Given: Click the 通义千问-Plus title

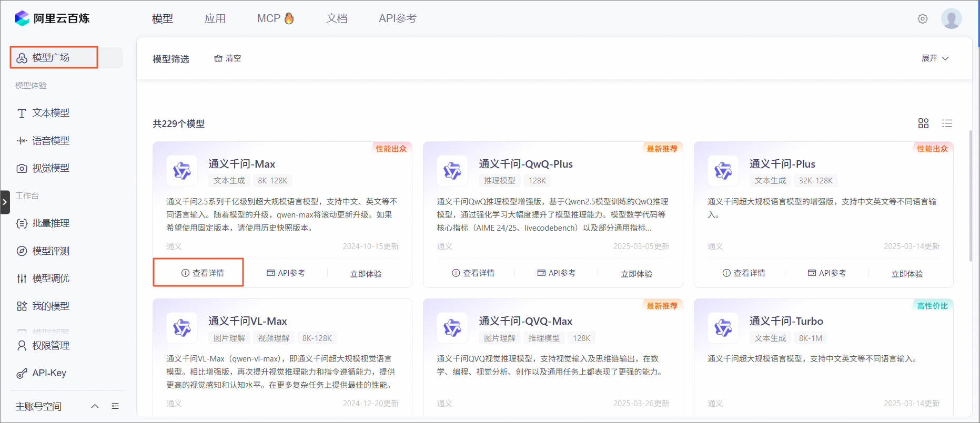Looking at the screenshot, I should point(782,164).
